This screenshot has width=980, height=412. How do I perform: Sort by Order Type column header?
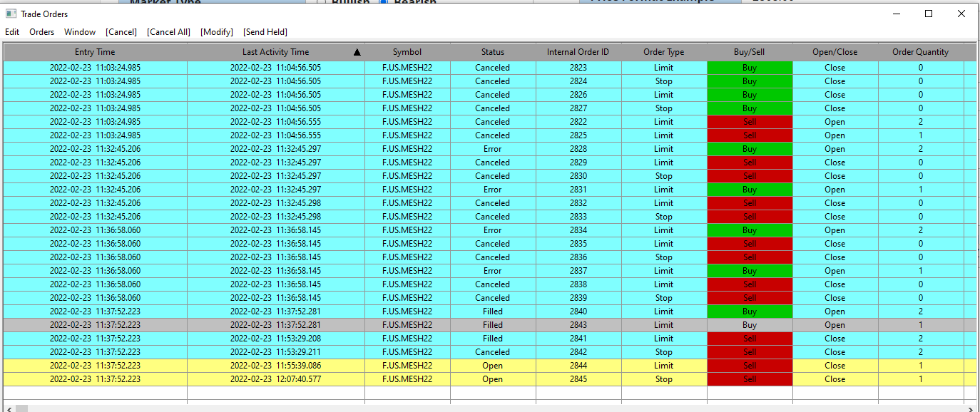(x=664, y=52)
